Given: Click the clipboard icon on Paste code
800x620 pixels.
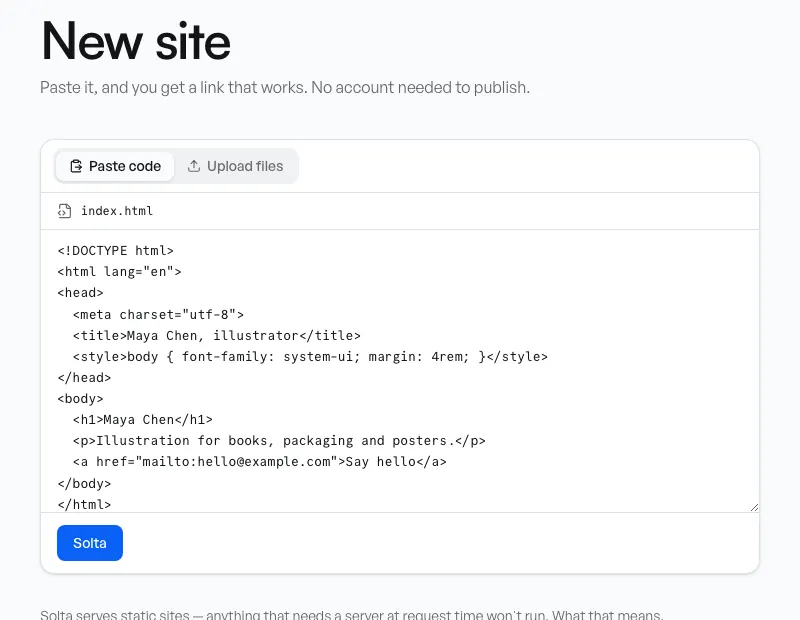Looking at the screenshot, I should click(x=76, y=166).
